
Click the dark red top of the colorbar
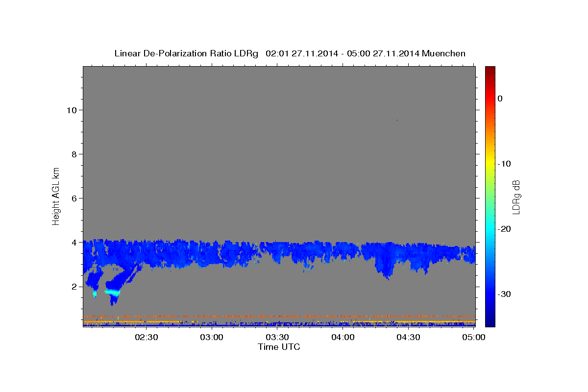(490, 70)
